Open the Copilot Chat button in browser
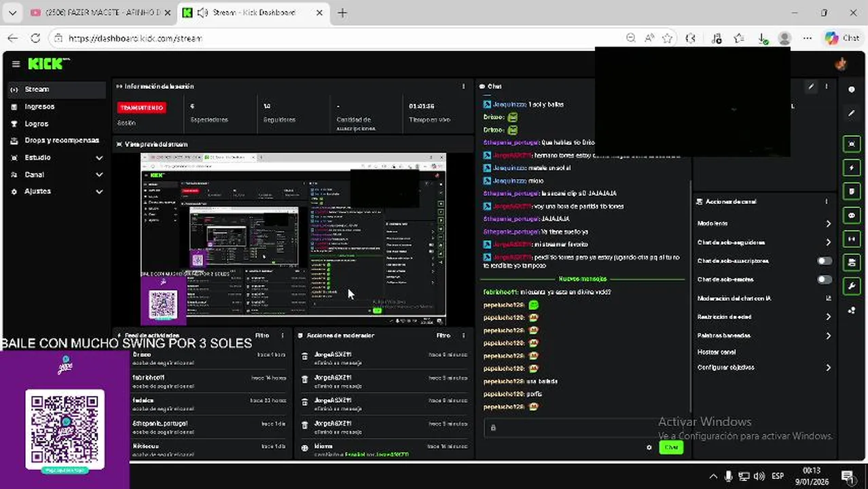Viewport: 868px width, 489px height. tap(842, 38)
